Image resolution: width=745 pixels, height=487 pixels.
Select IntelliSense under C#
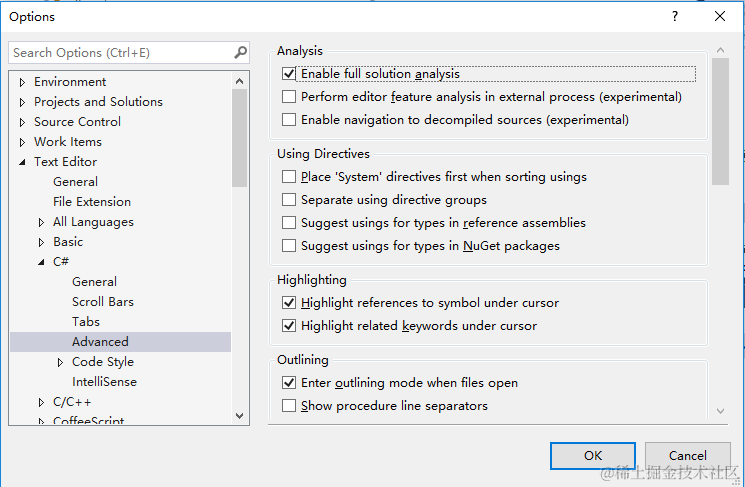click(x=104, y=382)
